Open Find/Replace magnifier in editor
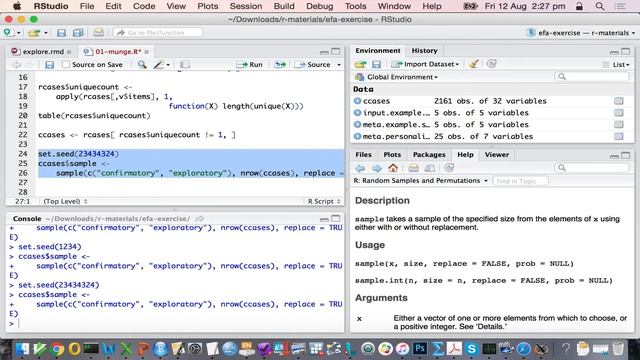Image resolution: width=640 pixels, height=360 pixels. (x=142, y=64)
